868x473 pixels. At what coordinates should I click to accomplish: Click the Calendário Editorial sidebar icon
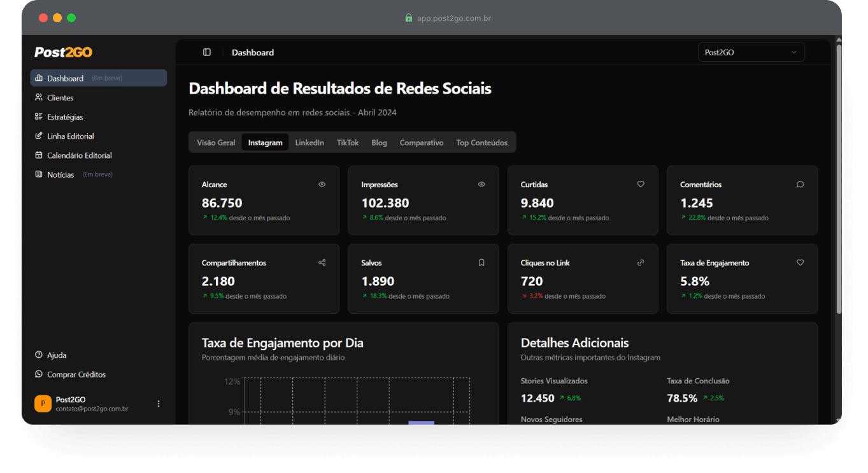(x=39, y=155)
